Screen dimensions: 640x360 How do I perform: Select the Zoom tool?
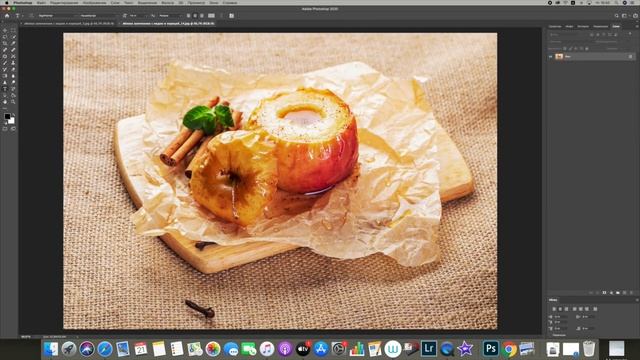(13, 102)
